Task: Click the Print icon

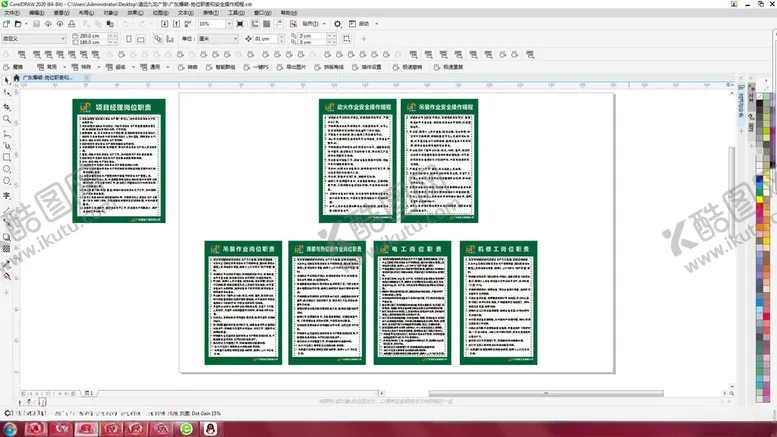Action: pos(72,24)
